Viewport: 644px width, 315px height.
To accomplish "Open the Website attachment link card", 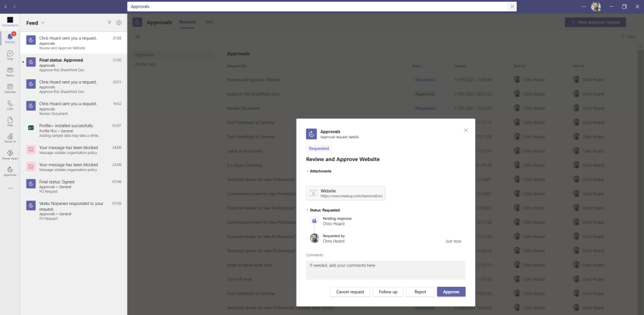I will pos(346,193).
